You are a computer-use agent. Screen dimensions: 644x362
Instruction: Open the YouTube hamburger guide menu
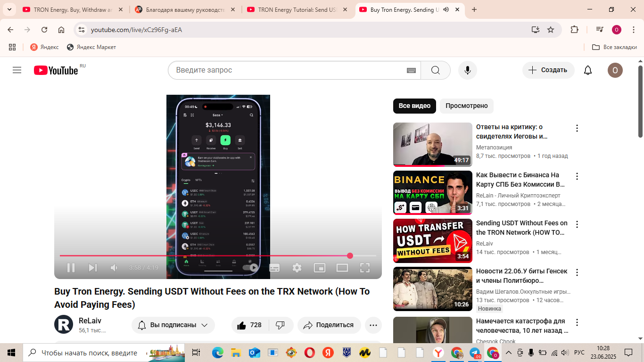[17, 70]
